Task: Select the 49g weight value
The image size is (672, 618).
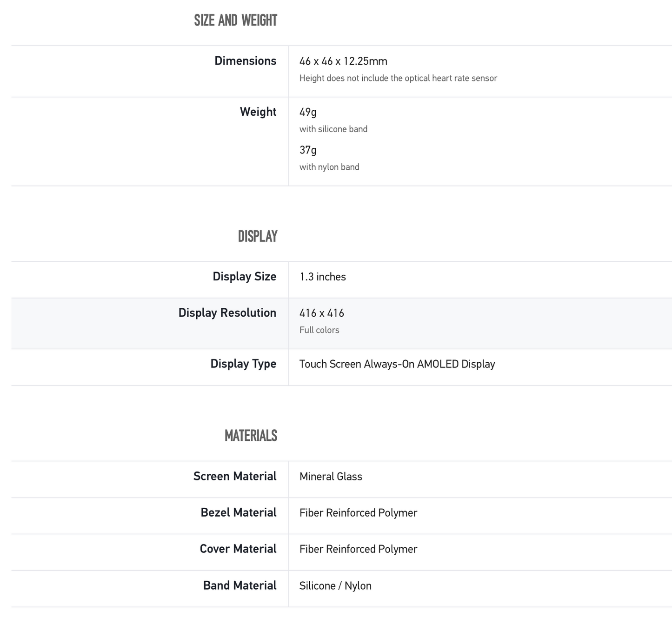Action: coord(308,112)
